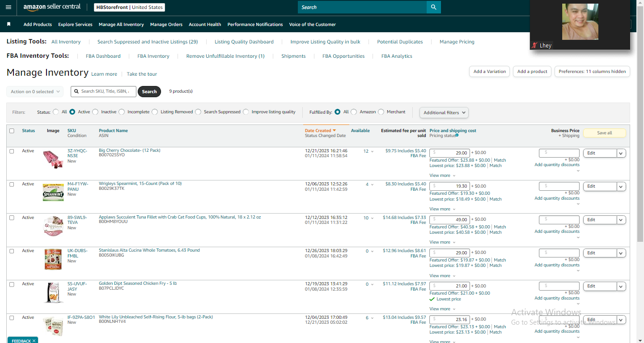This screenshot has height=343, width=644.
Task: Open the Stanislaus Whole Tomatoes product image
Action: (53, 259)
